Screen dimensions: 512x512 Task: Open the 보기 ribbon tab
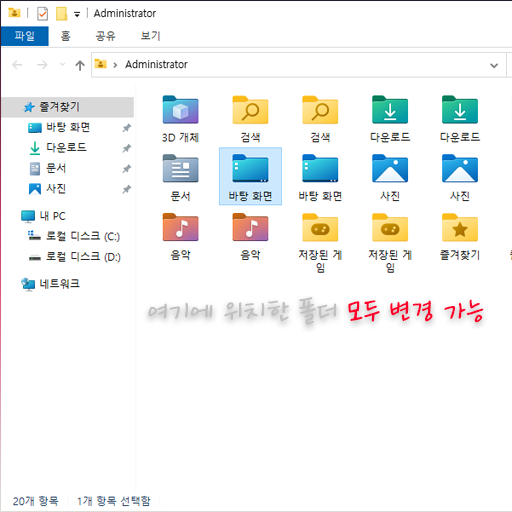(150, 36)
